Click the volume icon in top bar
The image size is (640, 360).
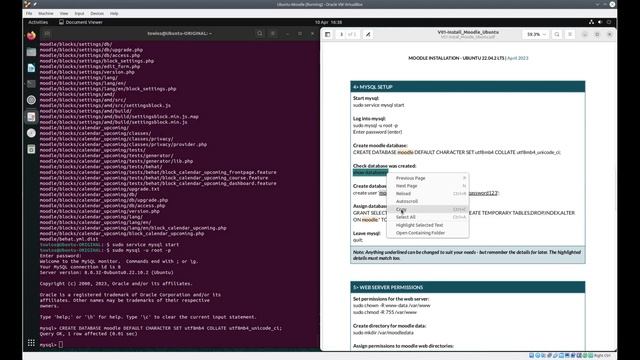(600, 22)
